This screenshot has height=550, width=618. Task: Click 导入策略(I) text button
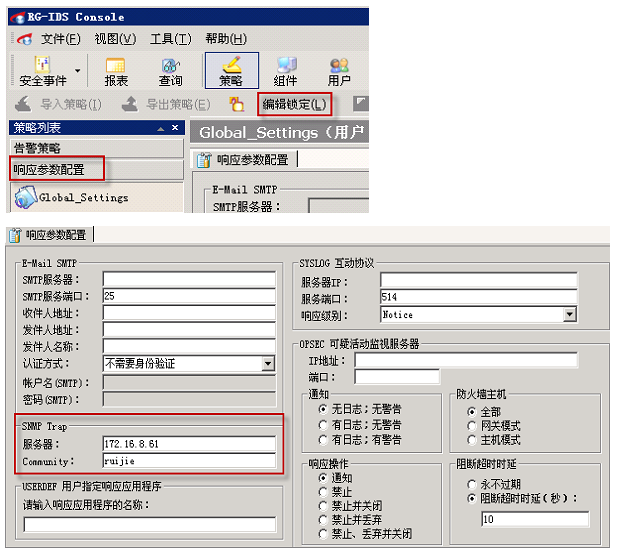coord(71,104)
